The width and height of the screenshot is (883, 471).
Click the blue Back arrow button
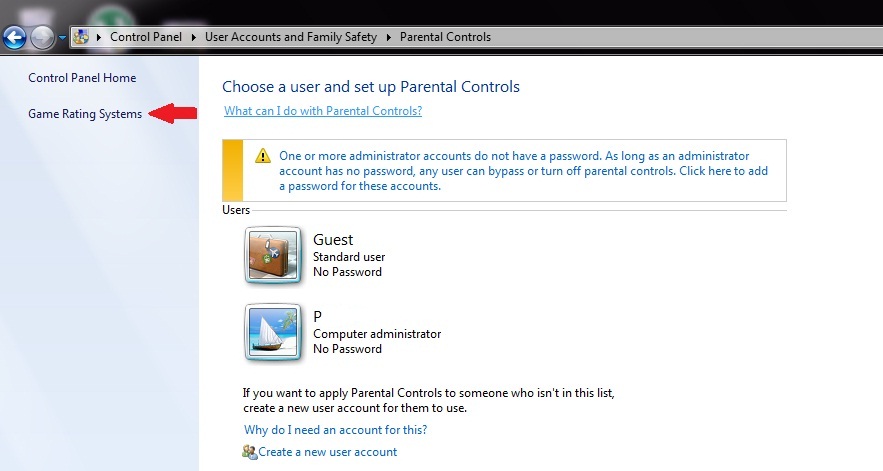point(14,38)
